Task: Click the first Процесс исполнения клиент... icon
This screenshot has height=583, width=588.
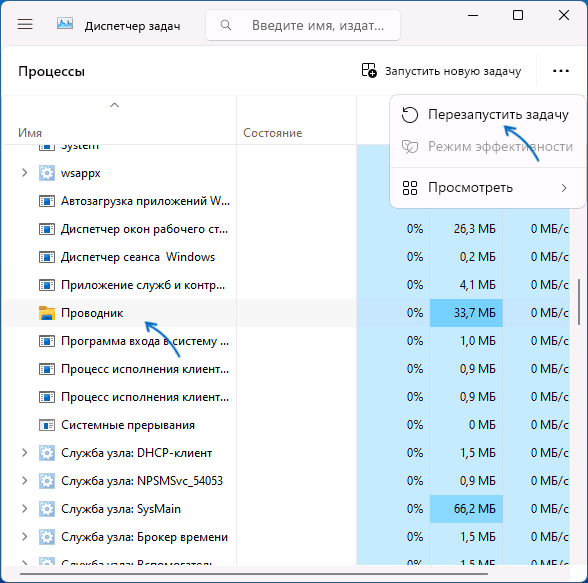Action: click(47, 369)
